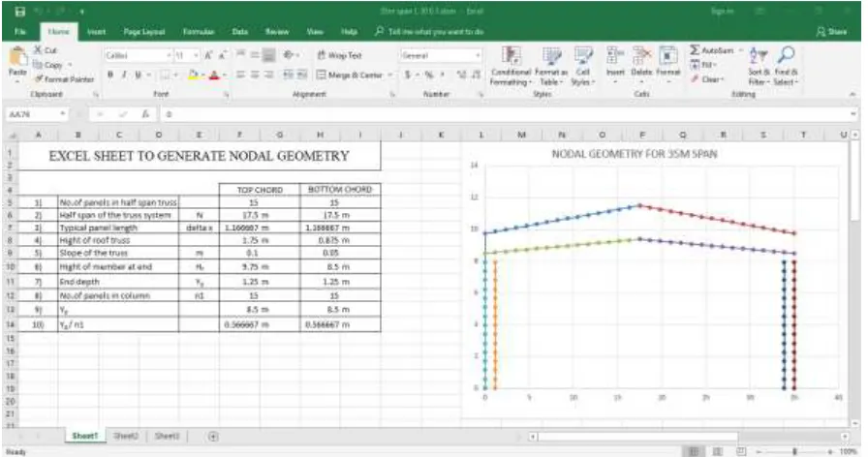This screenshot has height=457, width=868.
Task: Open the Calibri font name dropdown
Action: coord(169,56)
